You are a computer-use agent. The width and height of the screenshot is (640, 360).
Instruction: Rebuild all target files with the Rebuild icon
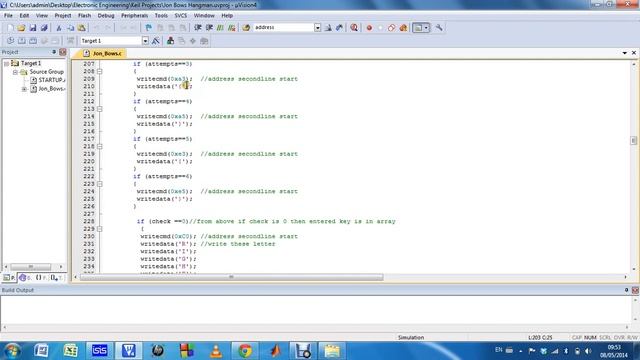click(x=33, y=41)
